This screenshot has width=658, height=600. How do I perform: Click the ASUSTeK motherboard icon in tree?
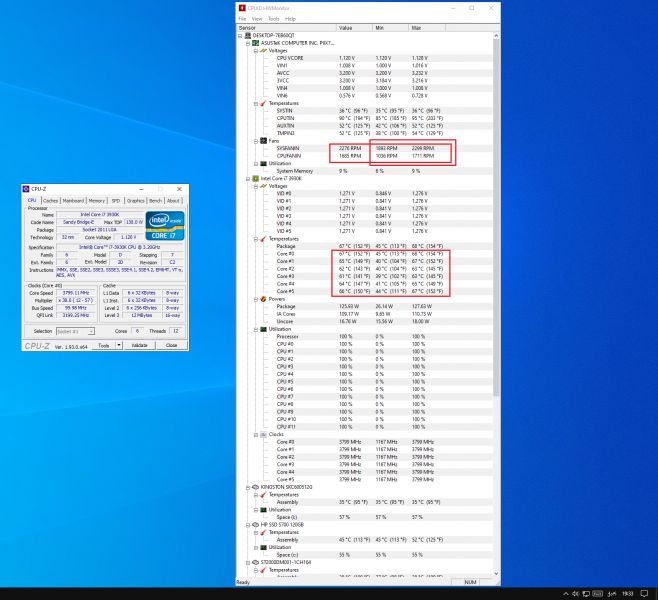pyautogui.click(x=255, y=43)
